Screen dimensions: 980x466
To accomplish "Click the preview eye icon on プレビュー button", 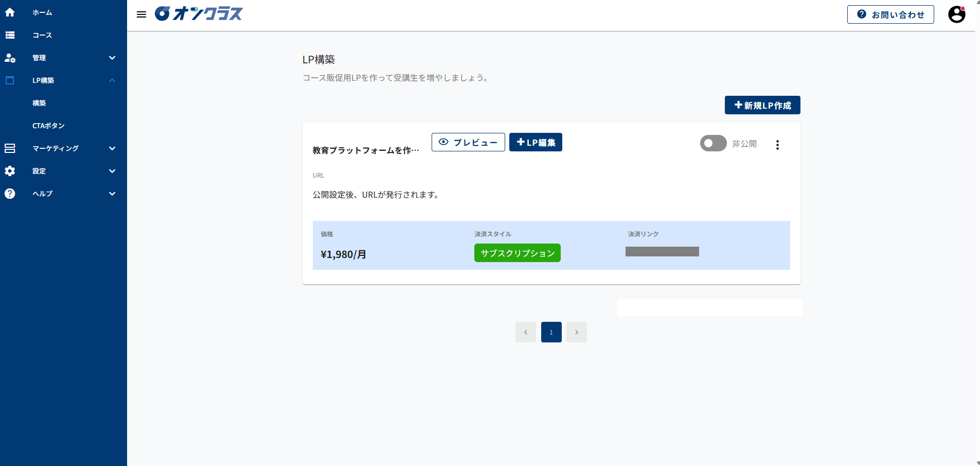I will (x=444, y=142).
